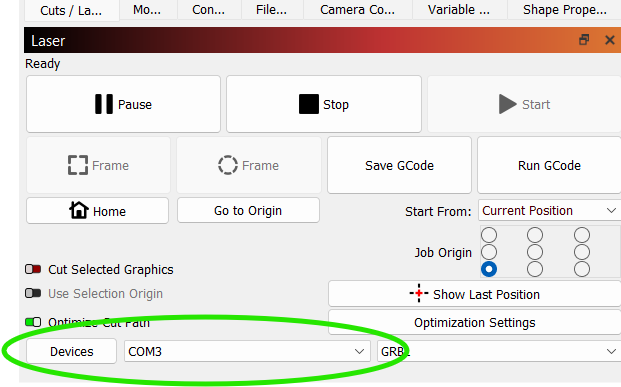Show Last Position crosshair button
This screenshot has width=621, height=387.
(474, 294)
